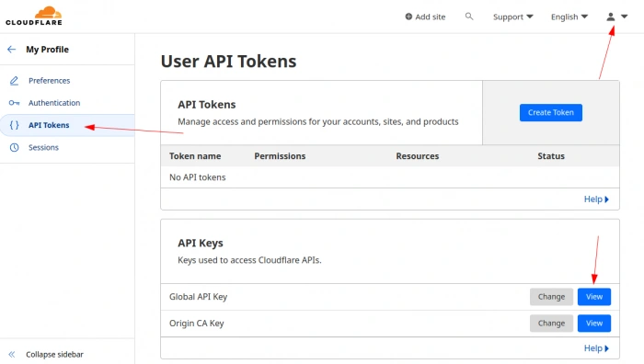This screenshot has width=644, height=364.
Task: Click the Resources column header
Action: [x=418, y=156]
